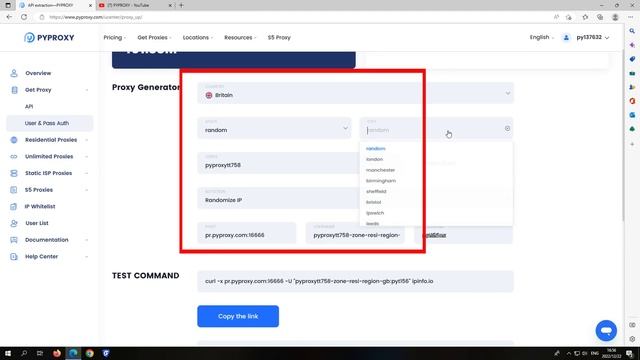Click the Get Proxy sidebar icon

tap(14, 90)
